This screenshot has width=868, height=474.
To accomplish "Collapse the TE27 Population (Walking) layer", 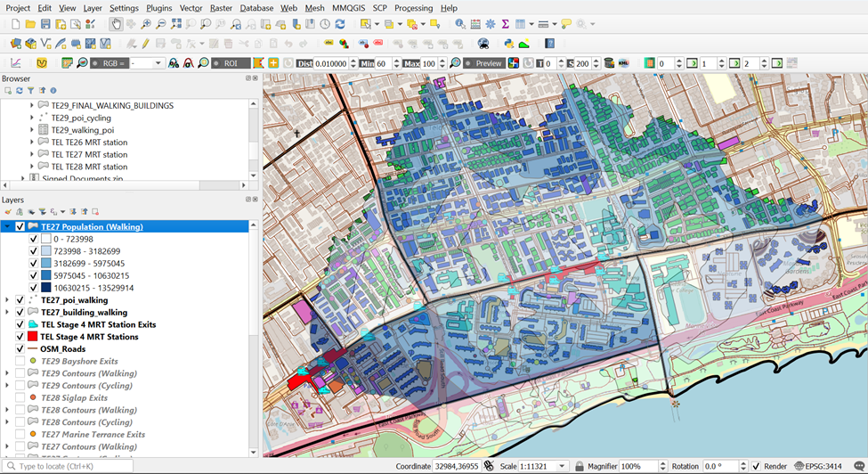I will [8, 227].
